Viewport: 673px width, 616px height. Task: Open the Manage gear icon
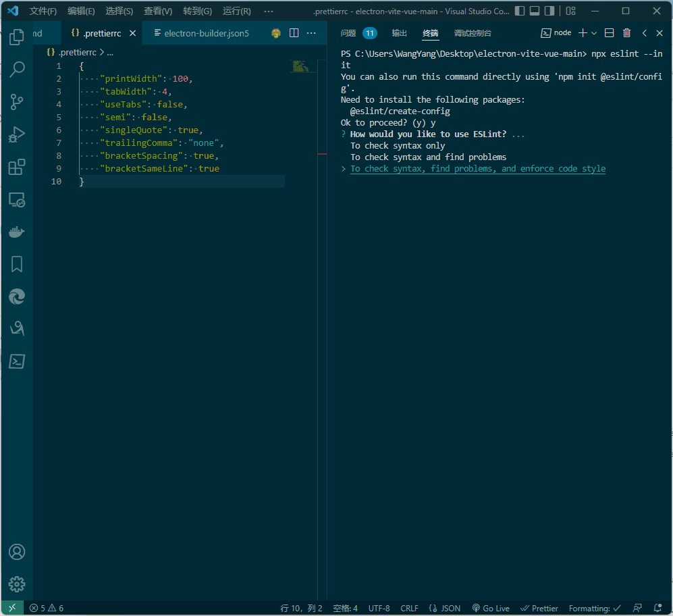tap(17, 584)
